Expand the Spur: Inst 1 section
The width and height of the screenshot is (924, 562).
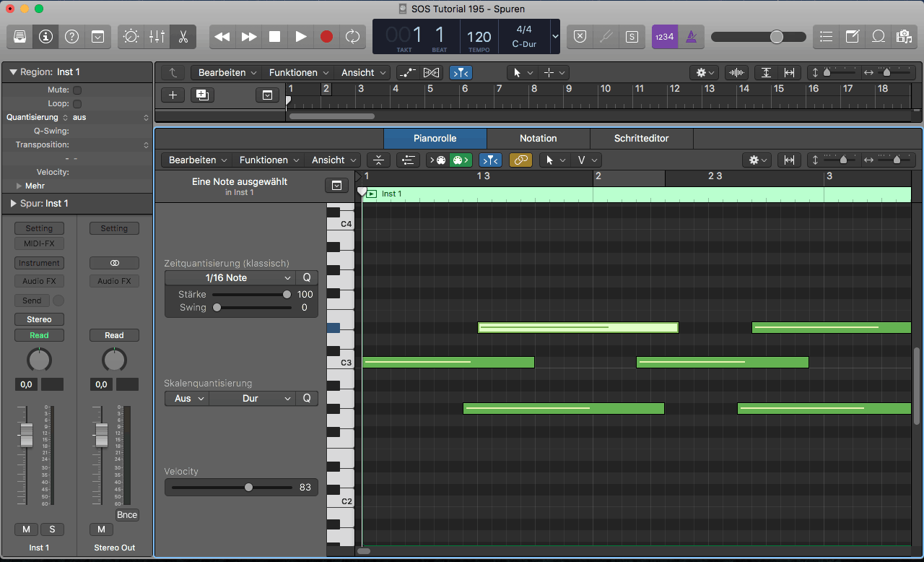13,204
